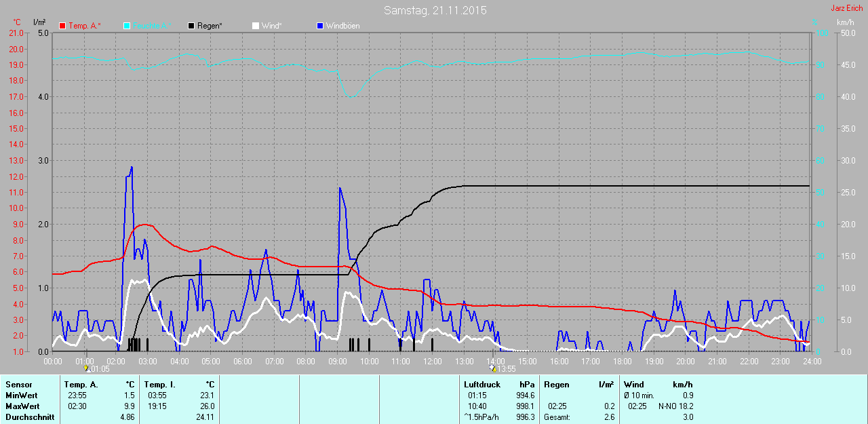Select the 'Temp. A.*' legend label
Viewport: 868px width, 424px height.
click(85, 26)
